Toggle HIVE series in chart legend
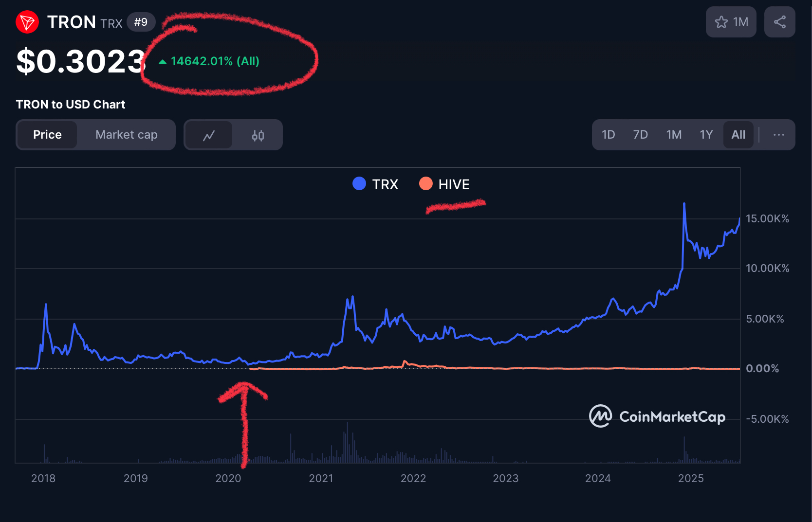 pyautogui.click(x=444, y=184)
